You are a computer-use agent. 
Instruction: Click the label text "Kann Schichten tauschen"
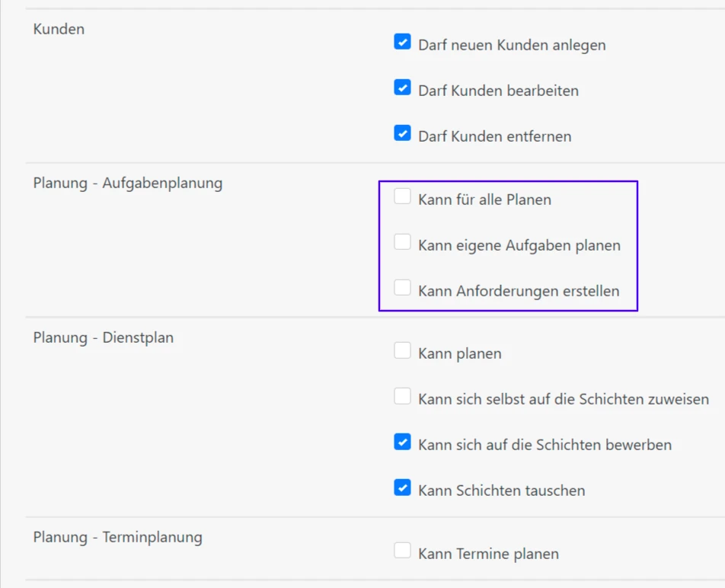click(x=500, y=491)
